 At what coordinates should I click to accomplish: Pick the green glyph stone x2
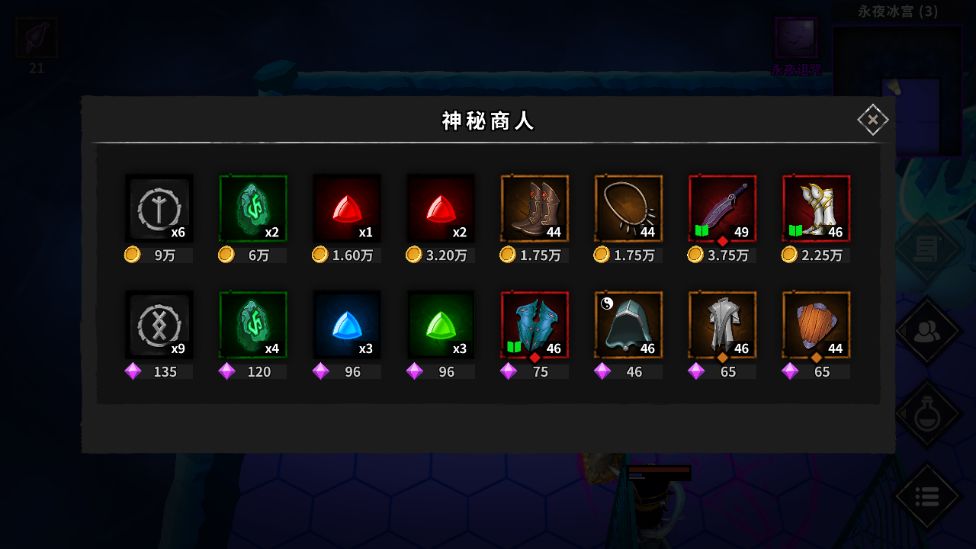(x=253, y=208)
